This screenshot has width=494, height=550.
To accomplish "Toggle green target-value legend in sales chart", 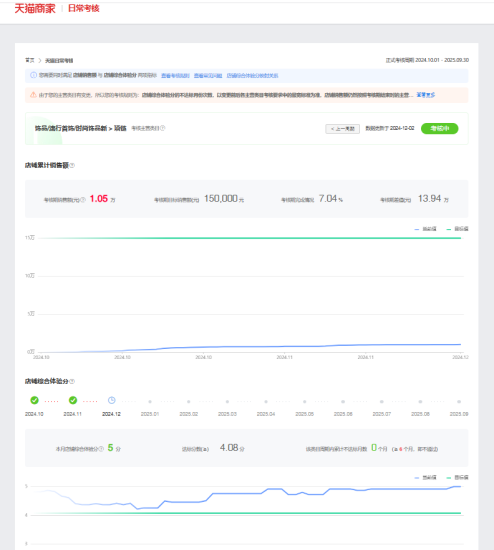I will pos(457,229).
